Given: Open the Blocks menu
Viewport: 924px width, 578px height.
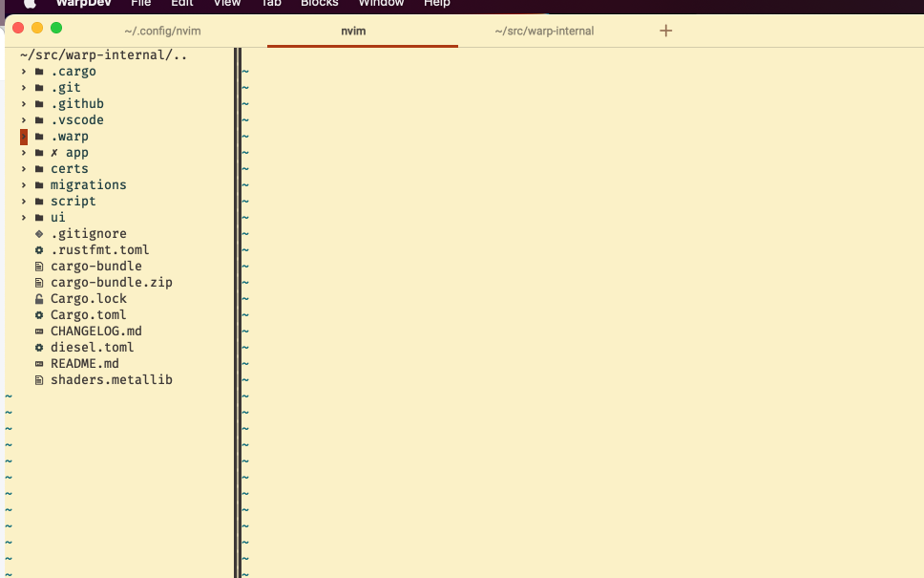Looking at the screenshot, I should [x=319, y=4].
